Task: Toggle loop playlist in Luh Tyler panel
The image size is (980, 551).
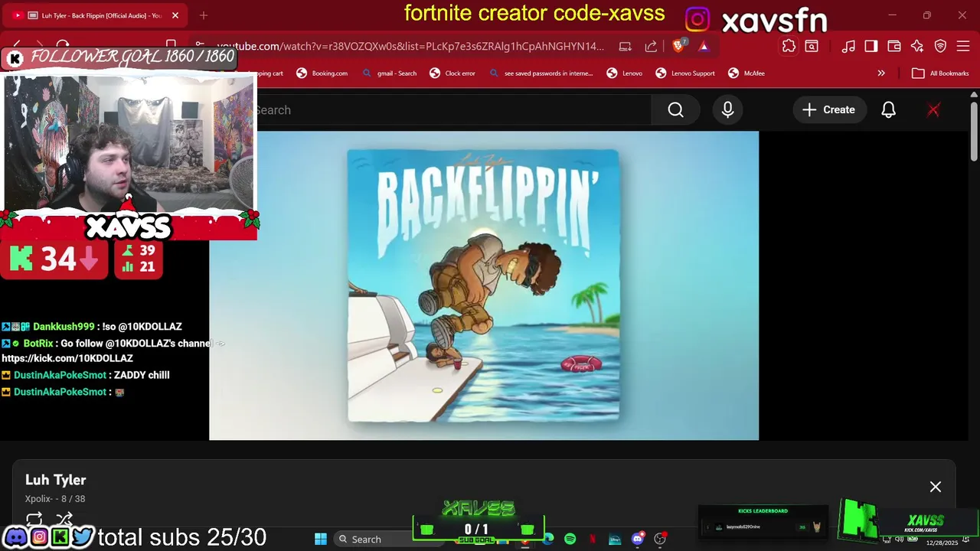Action: coord(34,519)
